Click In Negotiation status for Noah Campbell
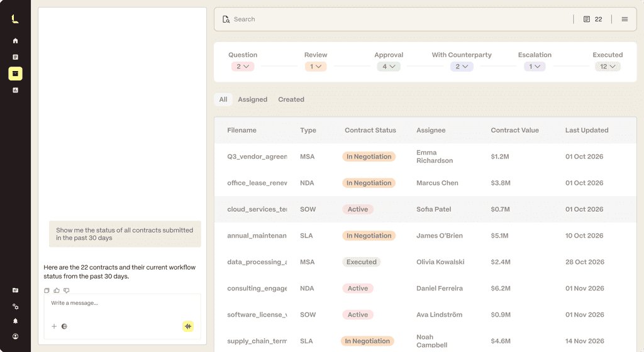Viewport: 644px width, 352px height. tap(367, 341)
